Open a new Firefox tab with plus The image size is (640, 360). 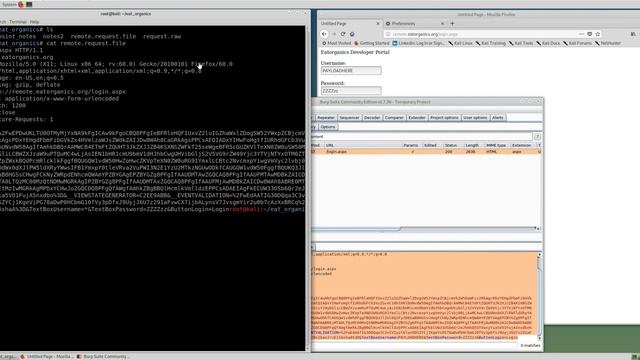point(452,24)
